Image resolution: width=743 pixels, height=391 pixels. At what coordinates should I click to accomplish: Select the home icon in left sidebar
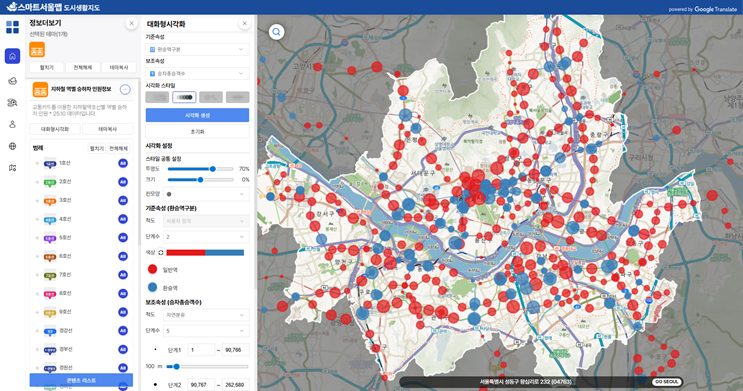12,56
